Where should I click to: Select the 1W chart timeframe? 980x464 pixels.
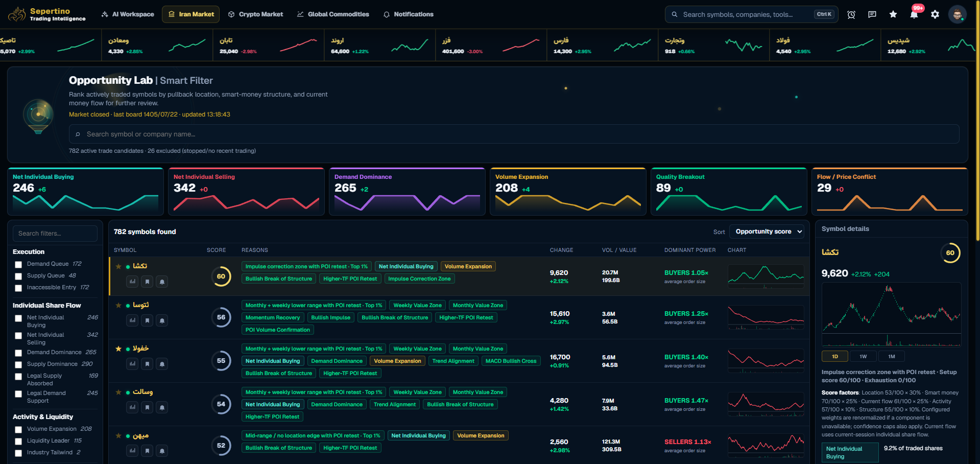[x=863, y=357]
